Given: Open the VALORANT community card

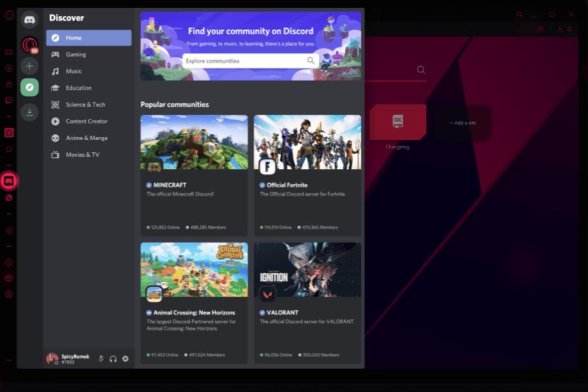Looking at the screenshot, I should (x=307, y=303).
